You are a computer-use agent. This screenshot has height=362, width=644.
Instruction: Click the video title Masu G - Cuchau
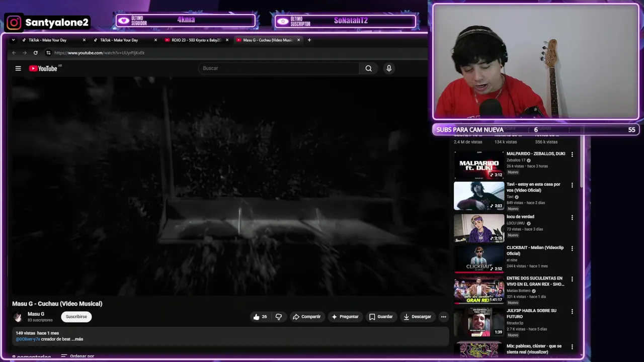tap(57, 304)
